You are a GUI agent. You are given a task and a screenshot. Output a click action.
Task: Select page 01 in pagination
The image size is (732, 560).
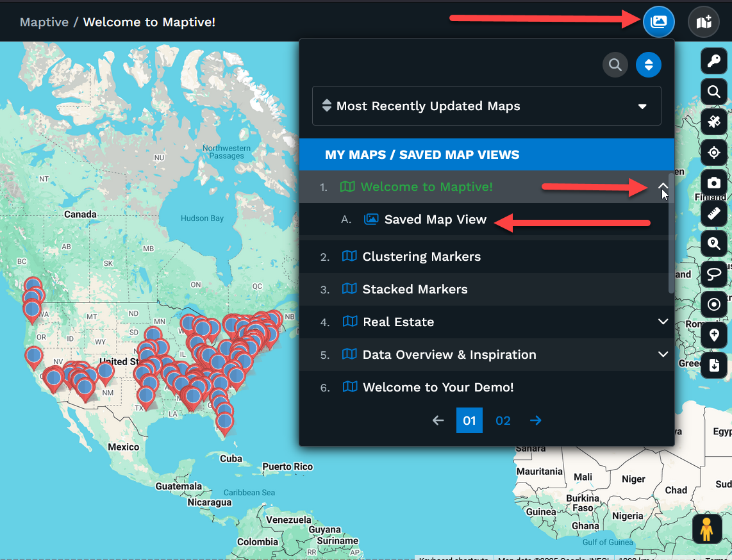pyautogui.click(x=469, y=420)
